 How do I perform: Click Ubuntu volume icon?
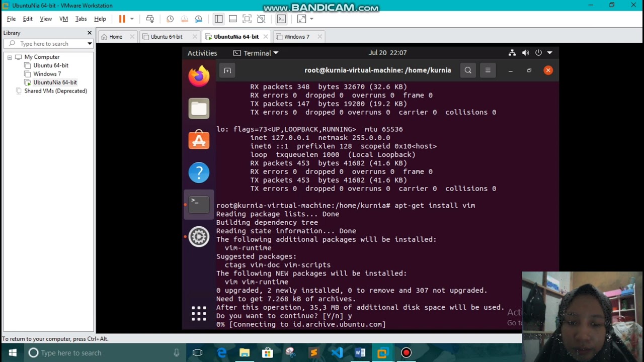(x=525, y=53)
